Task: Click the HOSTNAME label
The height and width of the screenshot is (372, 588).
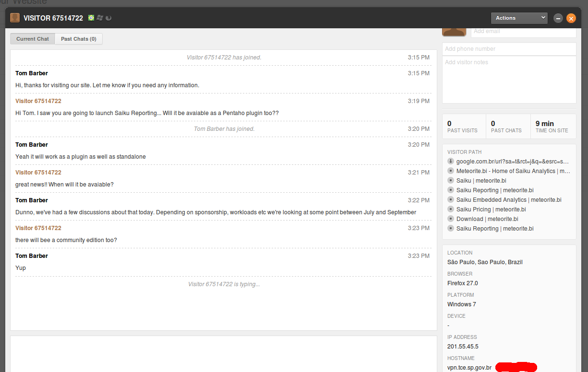Action: point(461,358)
